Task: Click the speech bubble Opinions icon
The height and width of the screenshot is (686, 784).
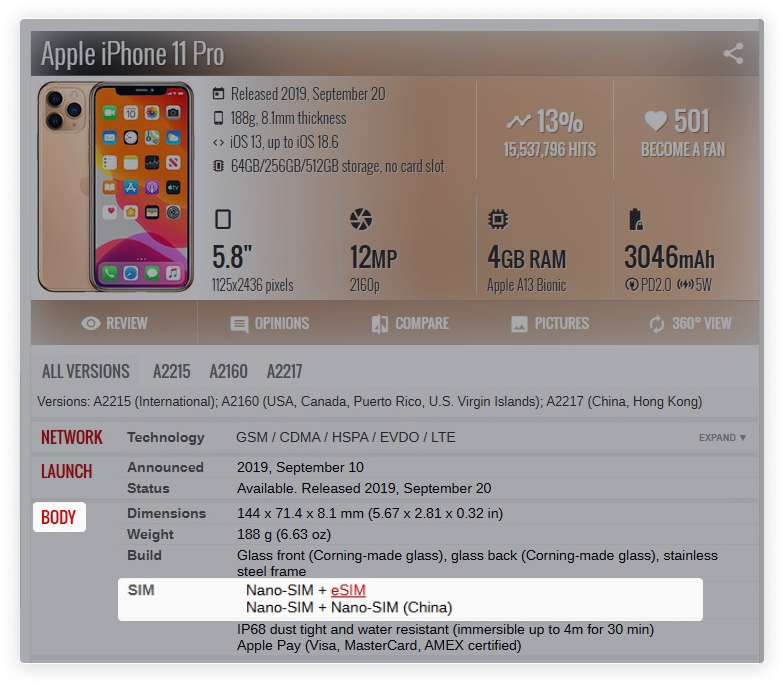Action: (239, 324)
